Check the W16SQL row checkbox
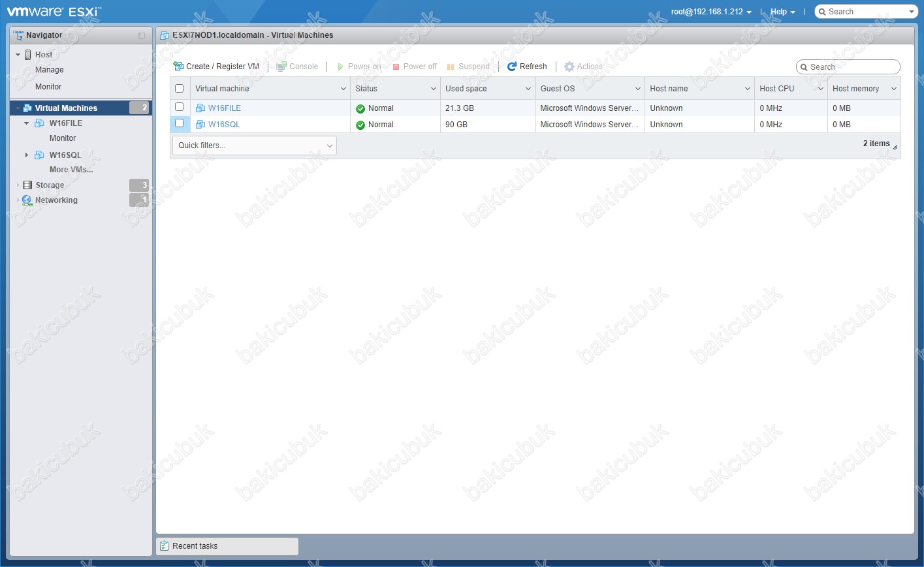Viewport: 924px width, 567px height. tap(180, 123)
